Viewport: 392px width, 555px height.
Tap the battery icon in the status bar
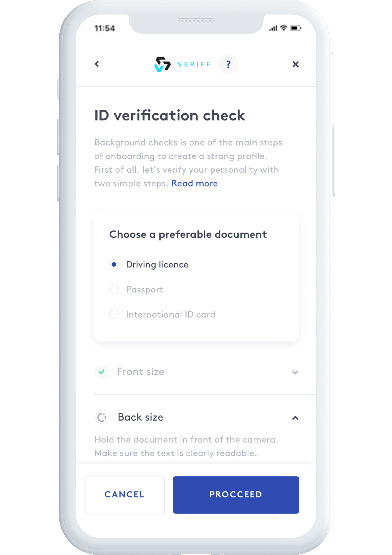[x=296, y=28]
